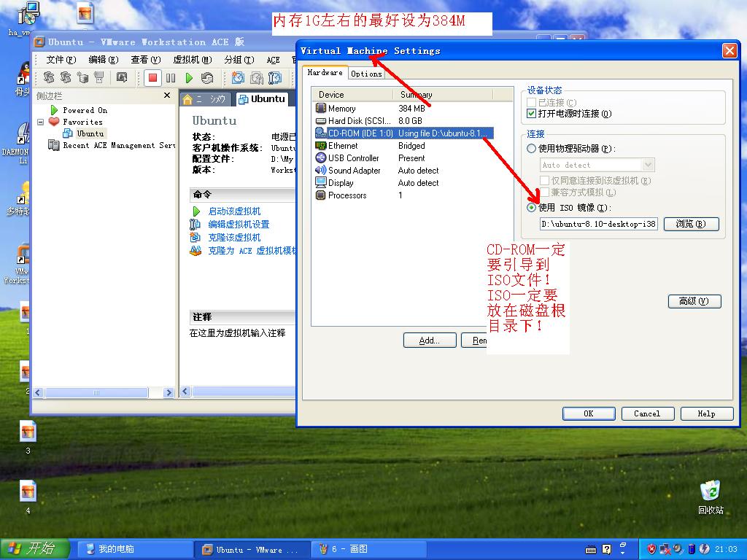Viewport: 747px width, 560px height.
Task: Click the green Play (power on) toolbar button
Action: pyautogui.click(x=189, y=77)
